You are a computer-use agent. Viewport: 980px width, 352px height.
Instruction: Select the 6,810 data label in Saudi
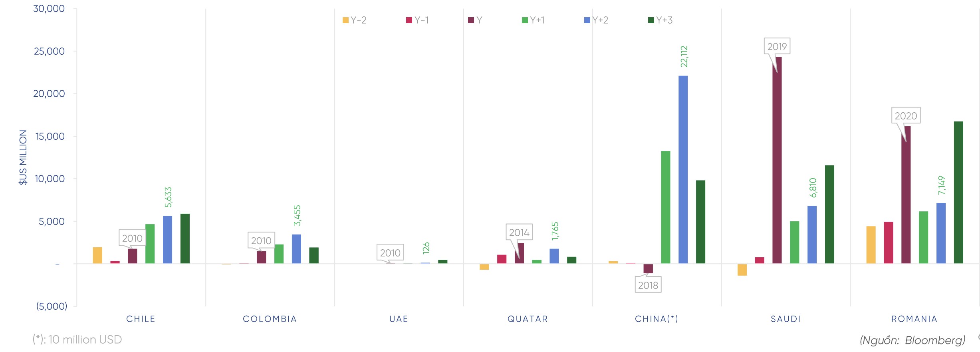point(813,188)
